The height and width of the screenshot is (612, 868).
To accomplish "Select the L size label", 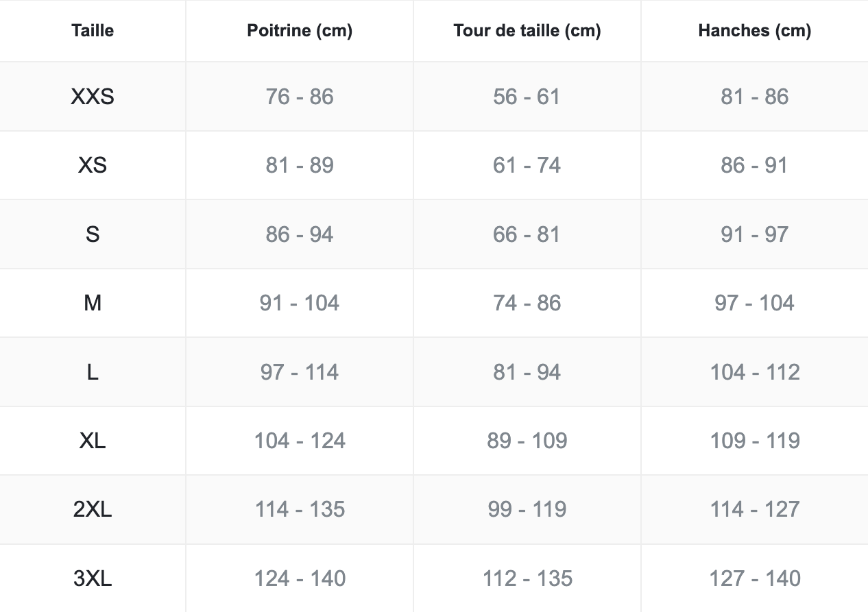I will tap(93, 372).
